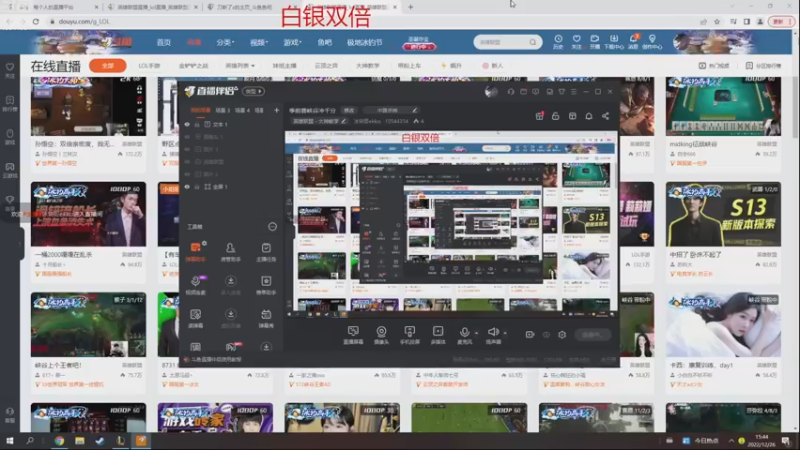Open 视频连麦 tool in the toolbox
800x450 pixels.
click(x=195, y=285)
